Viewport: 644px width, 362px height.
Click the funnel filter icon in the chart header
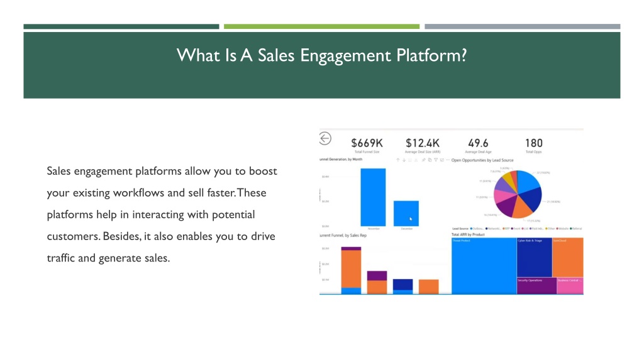[436, 160]
